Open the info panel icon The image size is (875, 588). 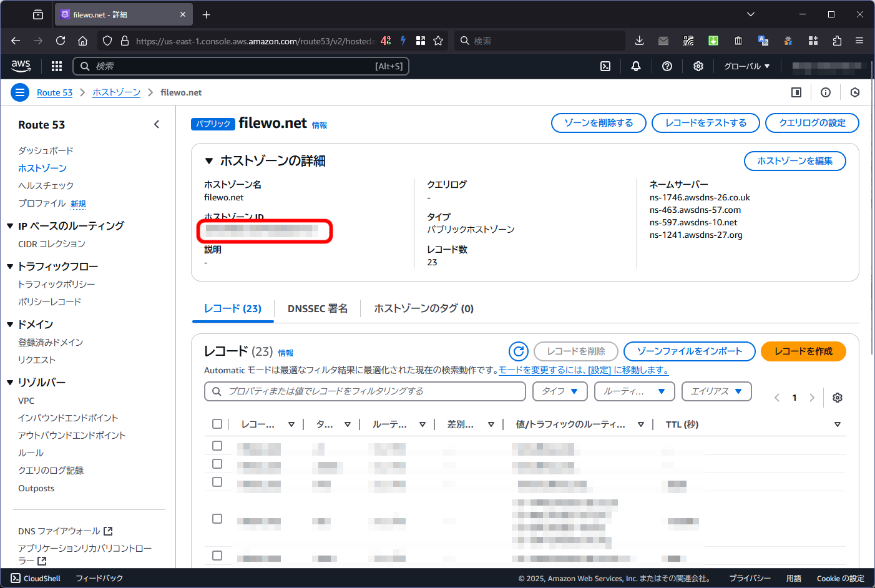click(826, 92)
